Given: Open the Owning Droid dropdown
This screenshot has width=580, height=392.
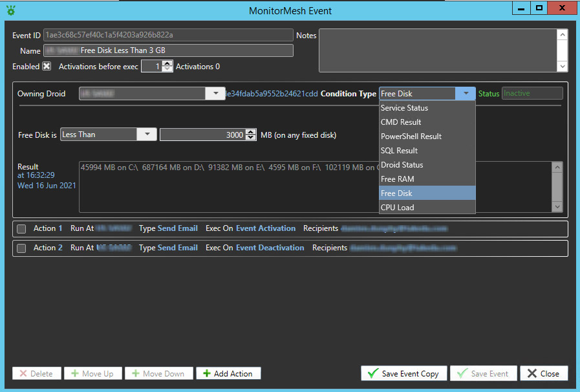Looking at the screenshot, I should 215,93.
